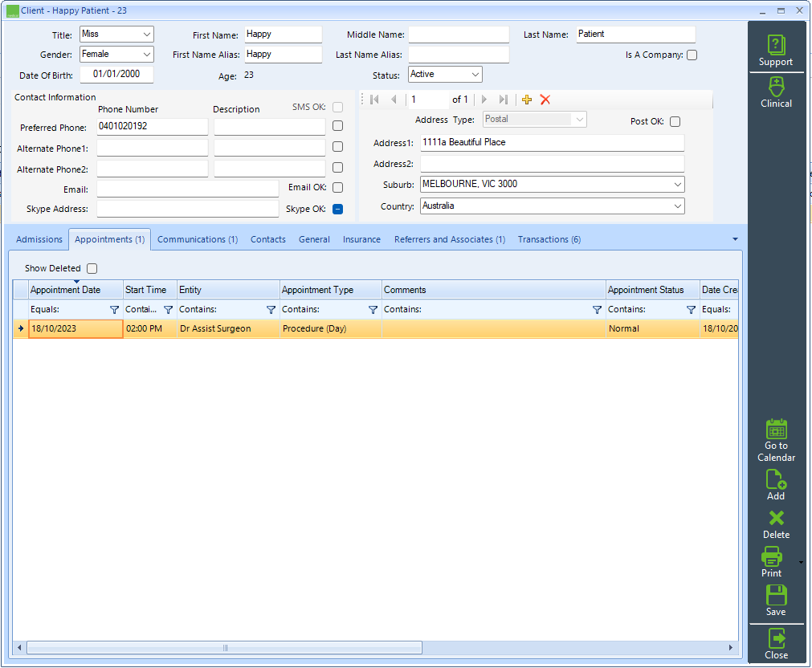Open the Communications (1) tab
812x668 pixels.
[197, 239]
